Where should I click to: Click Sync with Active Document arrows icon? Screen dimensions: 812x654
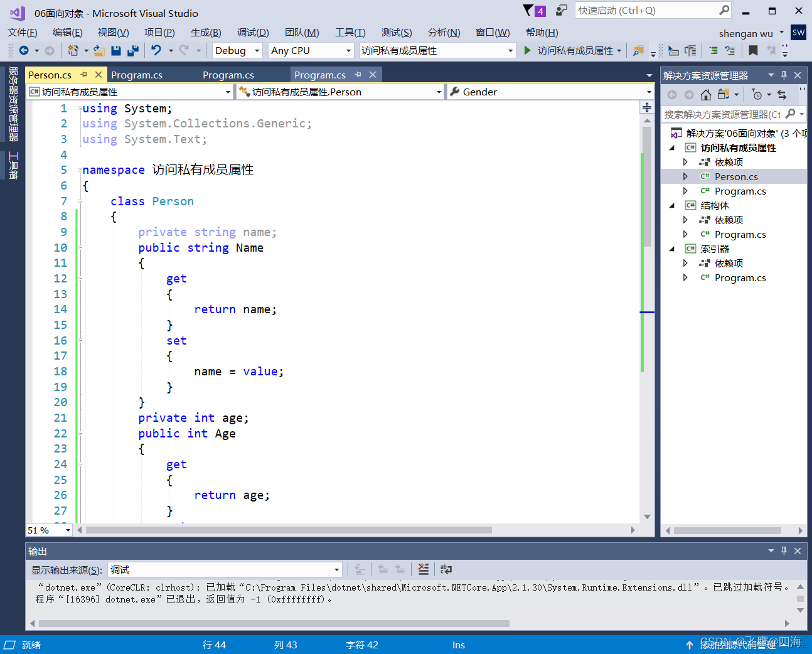pyautogui.click(x=782, y=95)
